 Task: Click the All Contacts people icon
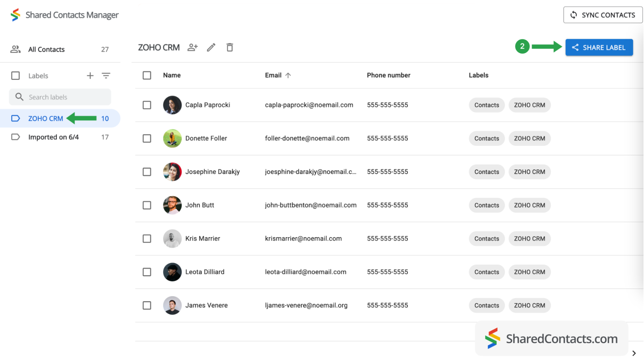(x=15, y=49)
